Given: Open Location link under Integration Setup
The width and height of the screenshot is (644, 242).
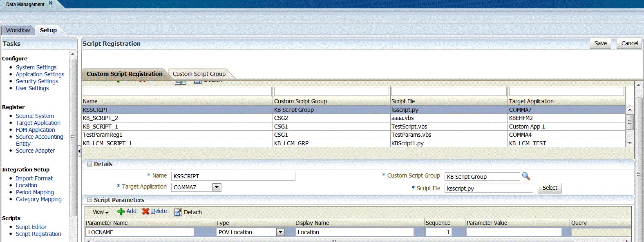Looking at the screenshot, I should click(x=27, y=185).
